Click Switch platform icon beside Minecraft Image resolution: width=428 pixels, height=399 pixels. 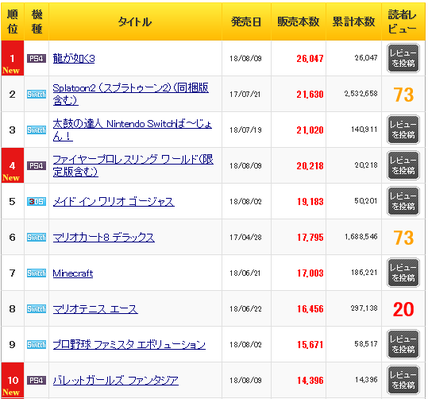(36, 273)
